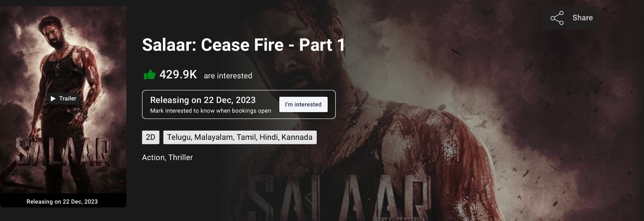
Task: Click the Salaar: Cease Fire - Part 1 title
Action: (x=243, y=45)
